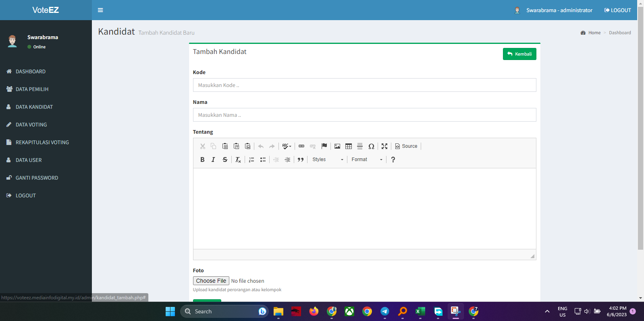Click the Anchor flag icon
The width and height of the screenshot is (644, 321).
click(324, 146)
